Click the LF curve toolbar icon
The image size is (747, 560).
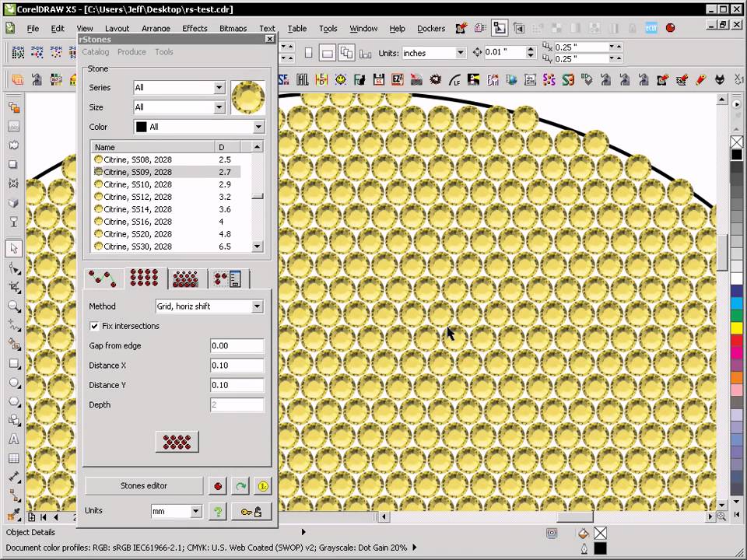tap(454, 79)
